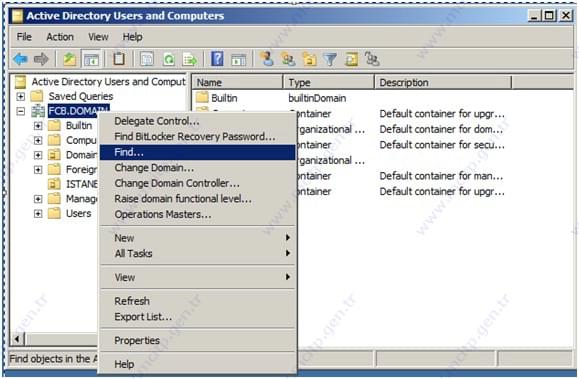The height and width of the screenshot is (379, 579).
Task: Expand the Domain tree node
Action: tap(38, 155)
